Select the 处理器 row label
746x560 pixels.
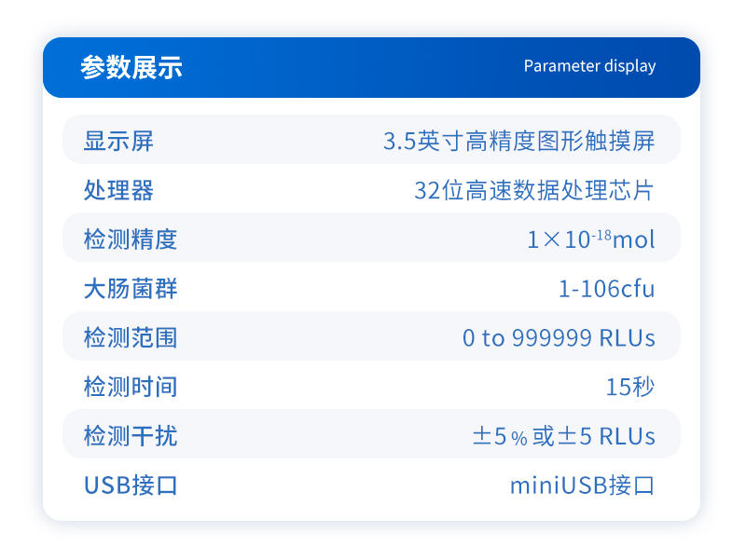click(118, 191)
